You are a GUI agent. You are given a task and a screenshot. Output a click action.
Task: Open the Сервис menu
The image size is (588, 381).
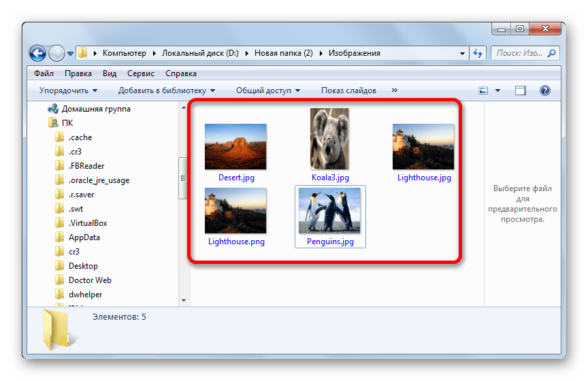click(140, 73)
